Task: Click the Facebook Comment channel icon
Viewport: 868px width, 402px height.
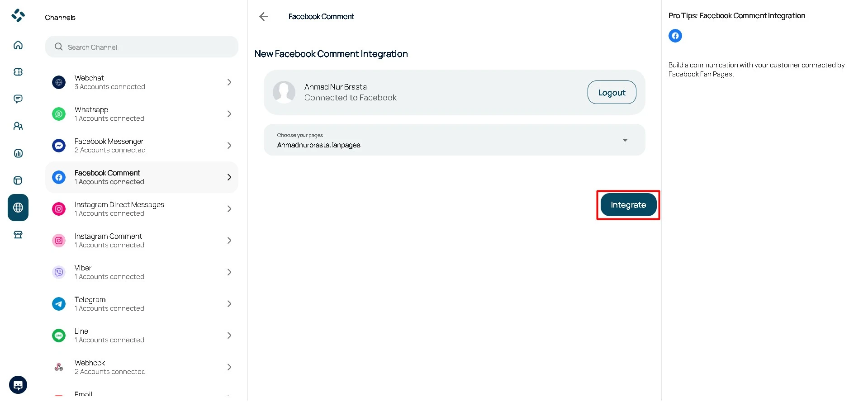Action: tap(59, 177)
